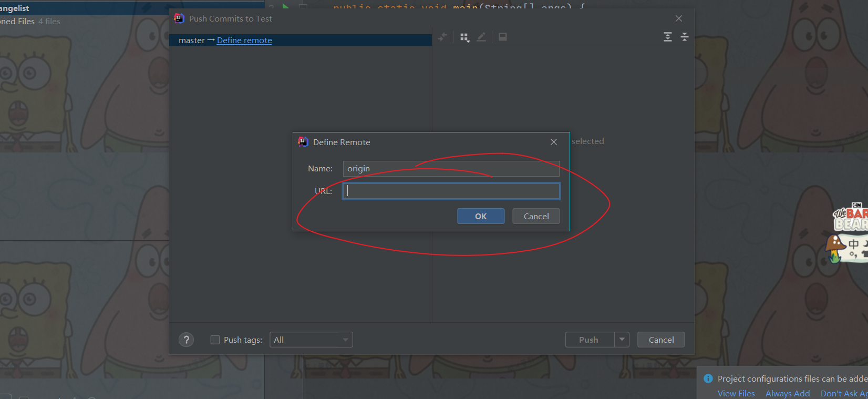
Task: Cancel the Define Remote dialog
Action: pyautogui.click(x=536, y=216)
